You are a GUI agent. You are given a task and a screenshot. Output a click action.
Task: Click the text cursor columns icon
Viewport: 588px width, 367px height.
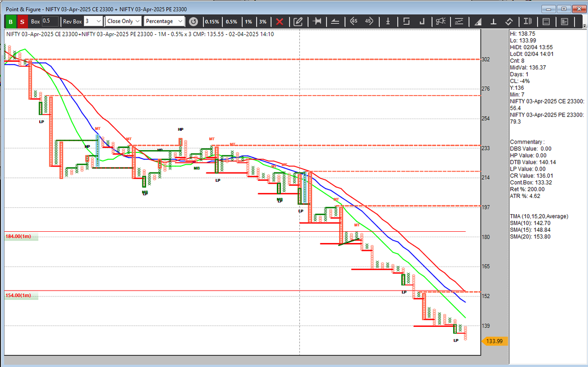pos(528,22)
